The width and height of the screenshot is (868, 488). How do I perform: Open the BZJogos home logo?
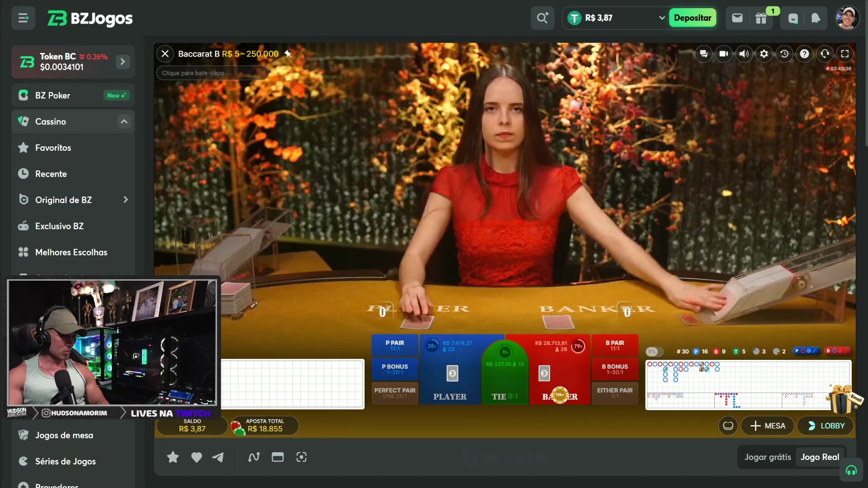pyautogui.click(x=90, y=18)
